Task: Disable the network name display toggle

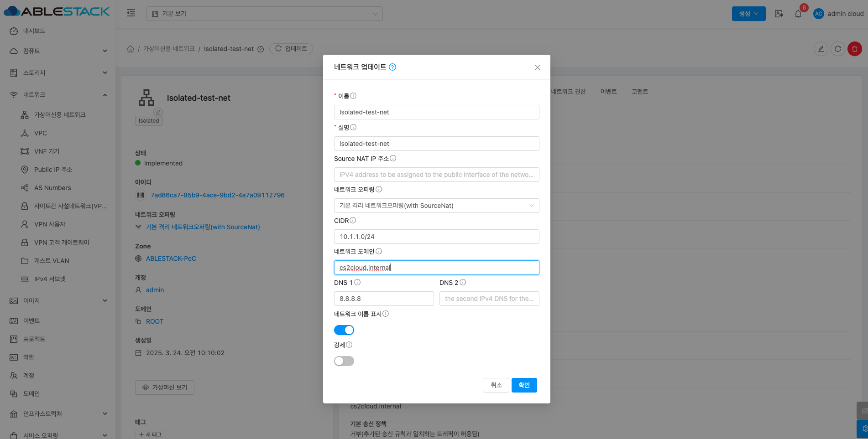Action: tap(344, 330)
